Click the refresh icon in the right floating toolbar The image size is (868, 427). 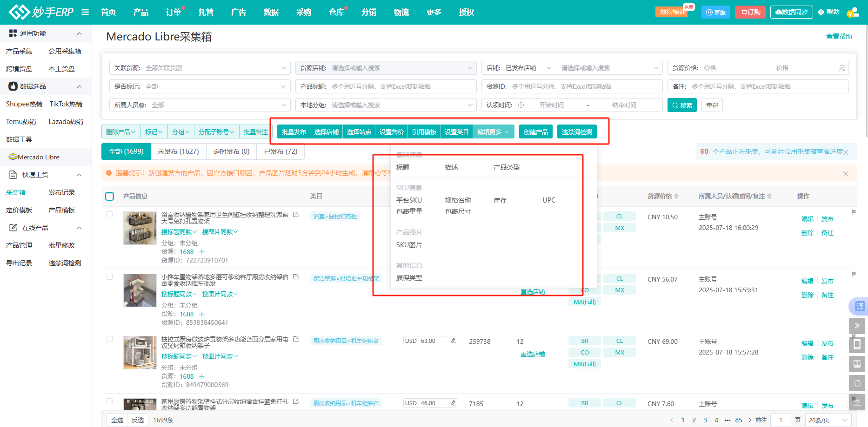857,383
